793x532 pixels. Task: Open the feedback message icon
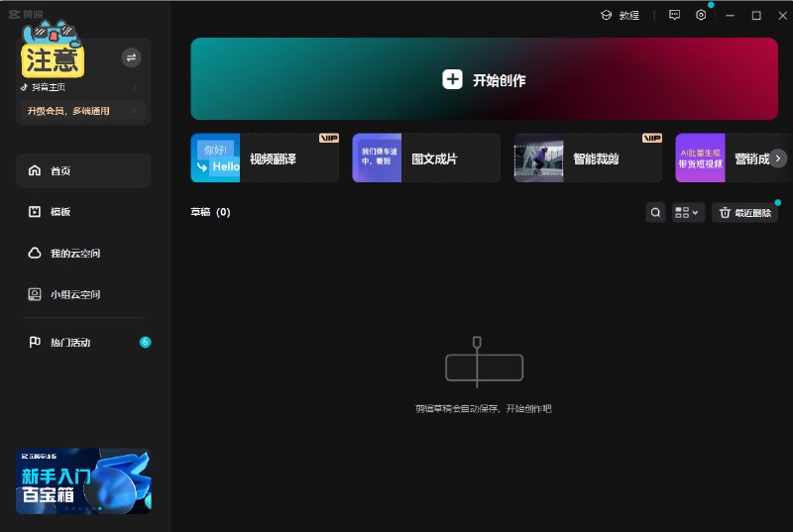675,16
